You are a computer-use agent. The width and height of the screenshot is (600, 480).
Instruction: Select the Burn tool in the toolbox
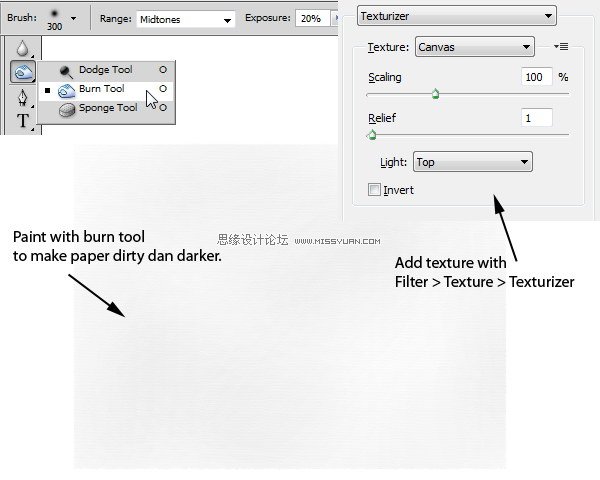click(23, 72)
